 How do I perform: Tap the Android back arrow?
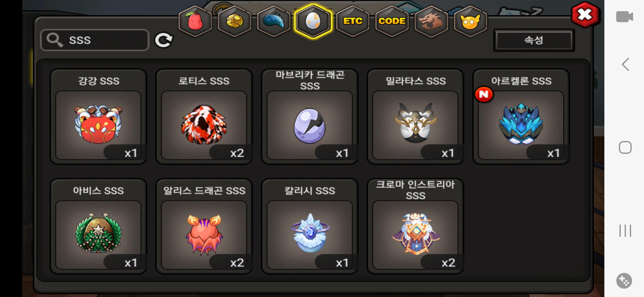625,65
